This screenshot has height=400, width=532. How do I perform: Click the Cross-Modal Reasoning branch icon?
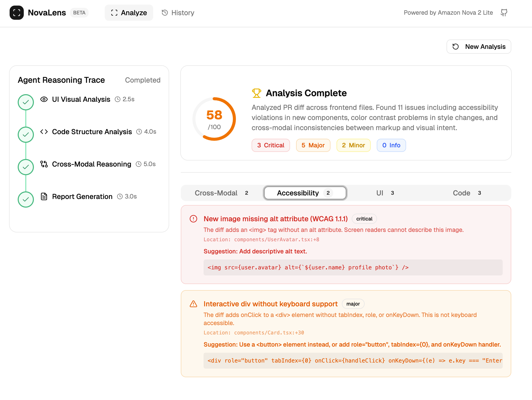pyautogui.click(x=44, y=164)
